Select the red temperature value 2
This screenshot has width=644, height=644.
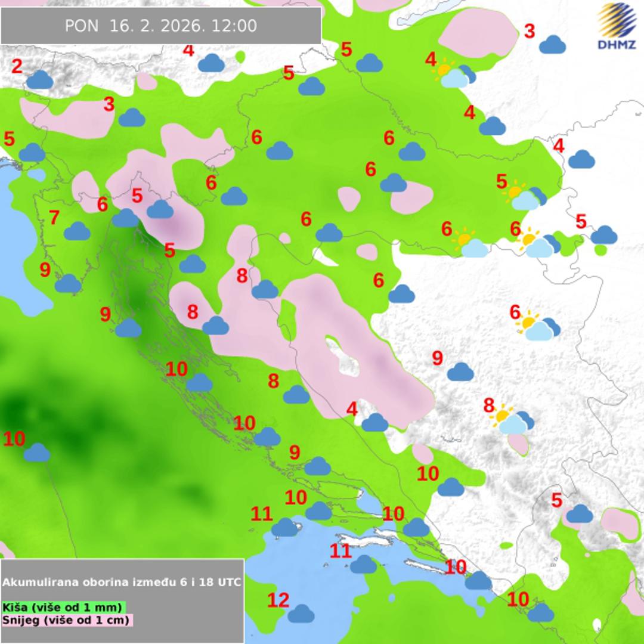(17, 66)
